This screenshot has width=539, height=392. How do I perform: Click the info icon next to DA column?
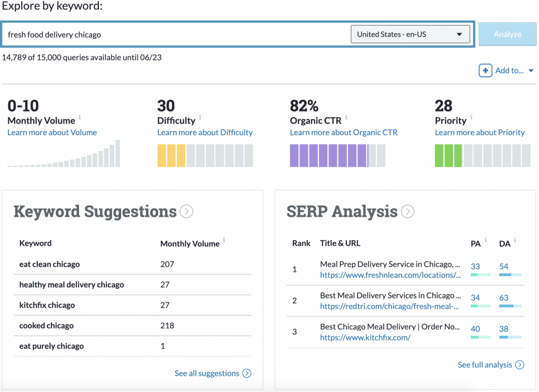tap(515, 240)
